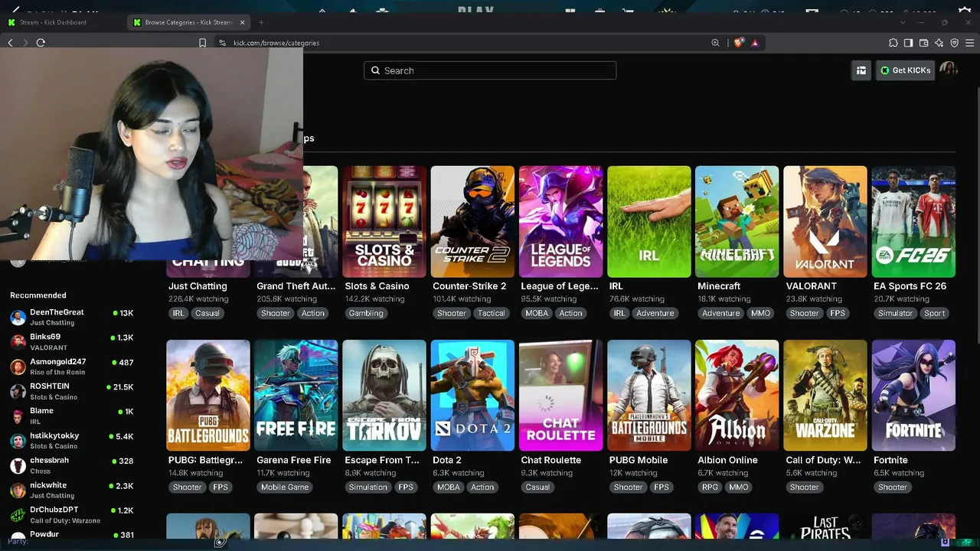
Task: Click the kick.com address bar URL
Action: [276, 43]
